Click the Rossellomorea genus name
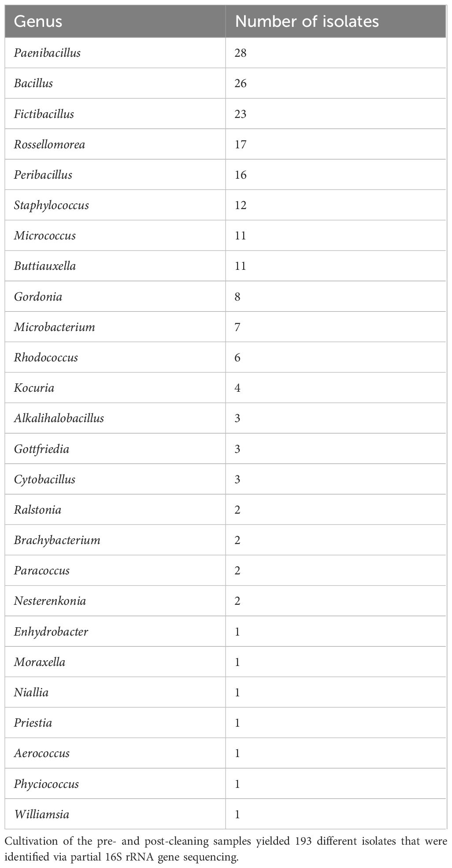 point(49,144)
